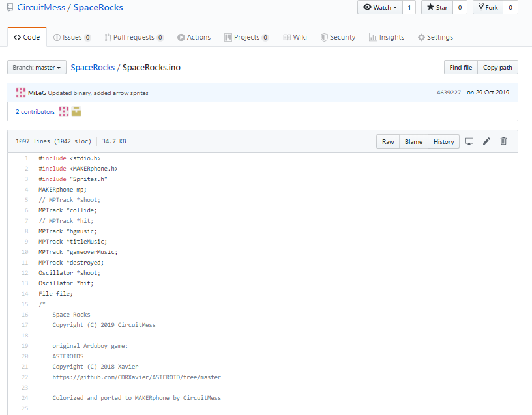Open the SpaceRocks repository title link
This screenshot has height=415, width=532.
click(x=98, y=7)
